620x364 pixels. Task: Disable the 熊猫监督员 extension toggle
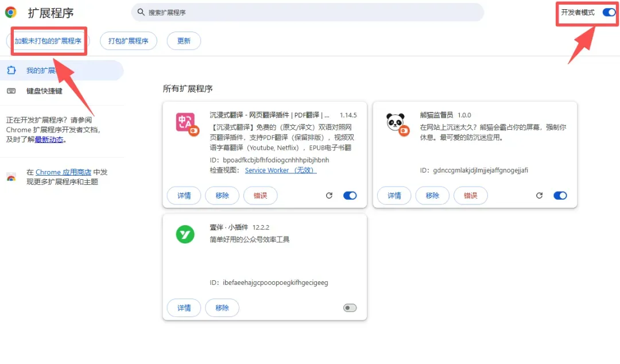(560, 195)
